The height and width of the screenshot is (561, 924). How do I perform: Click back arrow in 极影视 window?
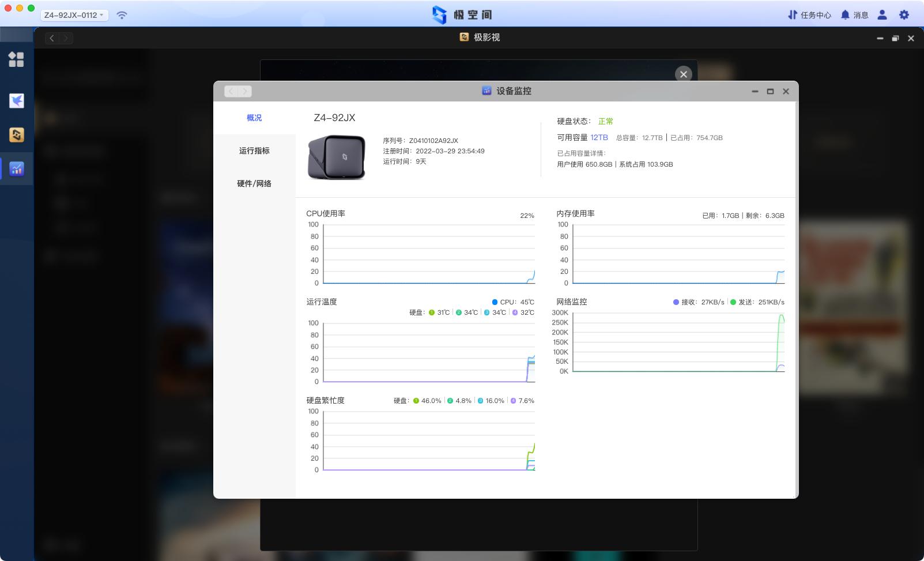[x=52, y=38]
